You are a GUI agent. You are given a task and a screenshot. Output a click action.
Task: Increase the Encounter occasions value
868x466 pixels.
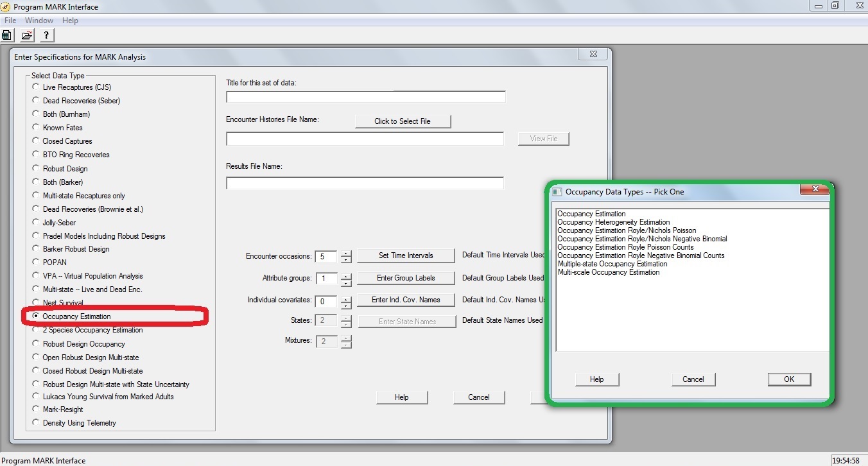point(346,254)
